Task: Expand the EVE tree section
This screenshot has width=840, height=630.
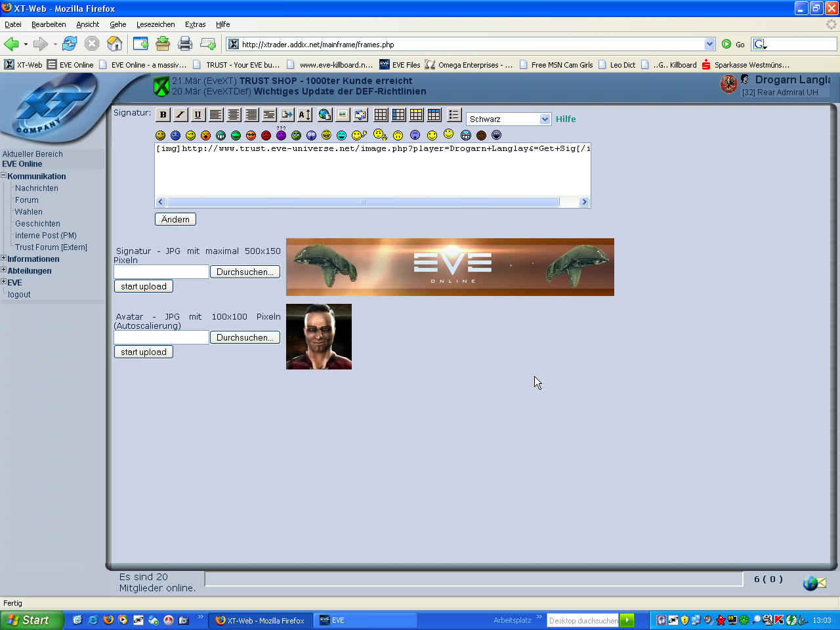Action: tap(4, 282)
